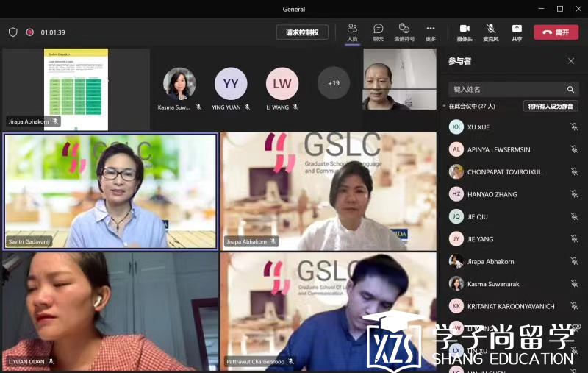Select Savitri Gadavanij's video tile
The image size is (588, 373).
110,191
